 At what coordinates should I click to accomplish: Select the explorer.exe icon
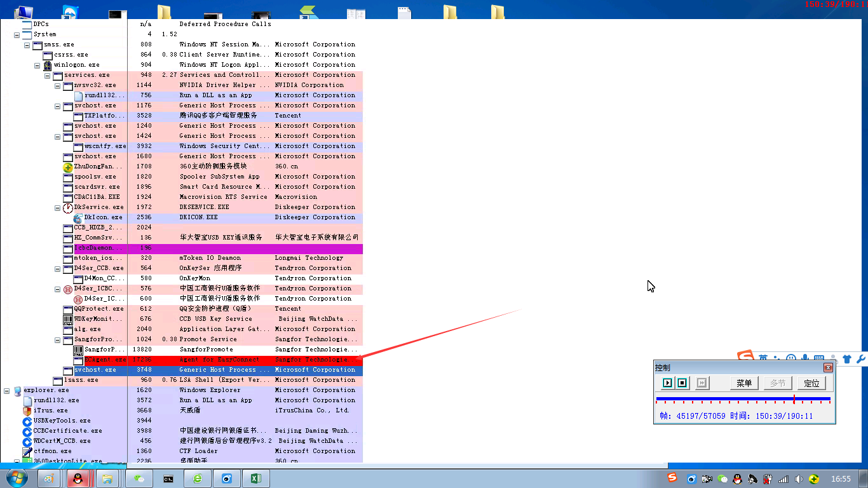click(x=17, y=390)
